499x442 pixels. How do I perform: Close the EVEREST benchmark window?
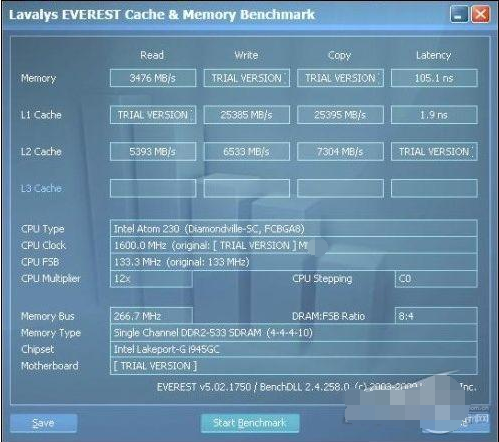[480, 15]
